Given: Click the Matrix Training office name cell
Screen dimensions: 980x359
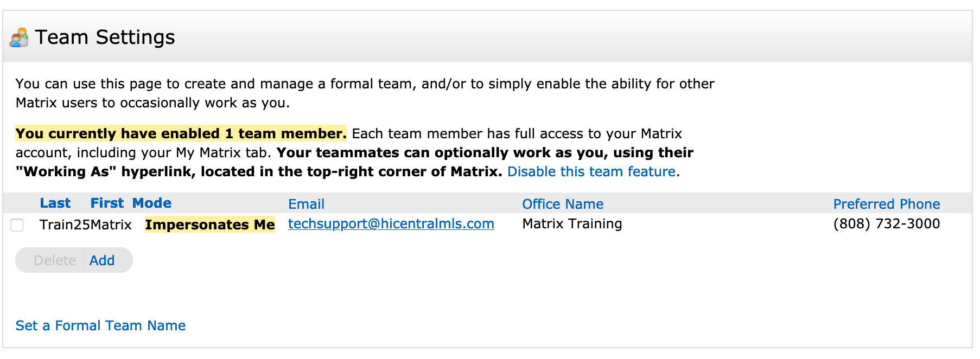Looking at the screenshot, I should pos(572,224).
